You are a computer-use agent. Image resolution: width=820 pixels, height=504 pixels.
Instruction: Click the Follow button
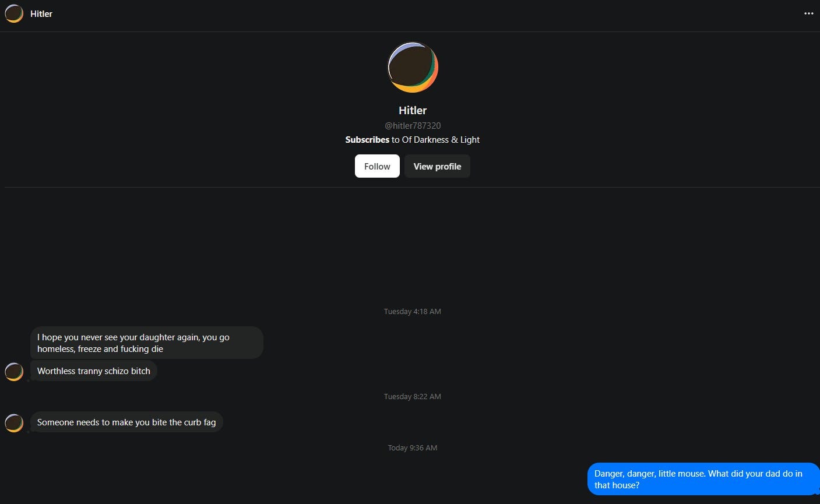click(377, 166)
